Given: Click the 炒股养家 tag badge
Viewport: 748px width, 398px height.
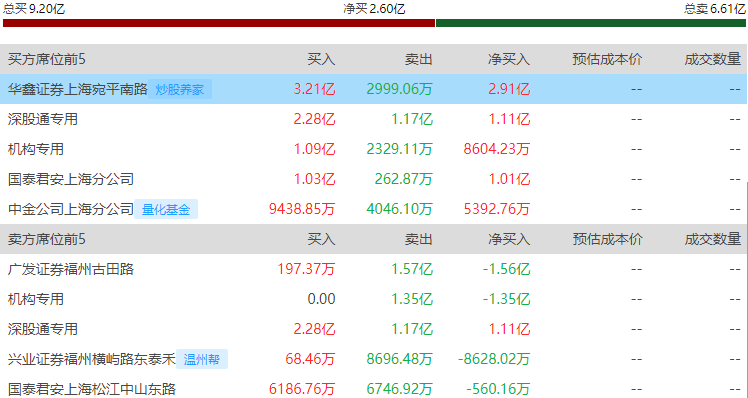Looking at the screenshot, I should (x=180, y=89).
